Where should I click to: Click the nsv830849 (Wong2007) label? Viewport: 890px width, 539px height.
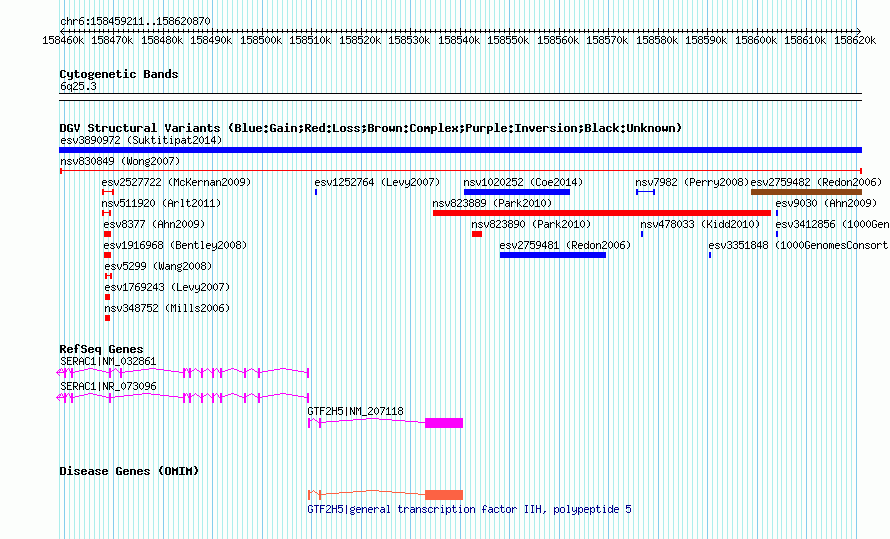120,161
